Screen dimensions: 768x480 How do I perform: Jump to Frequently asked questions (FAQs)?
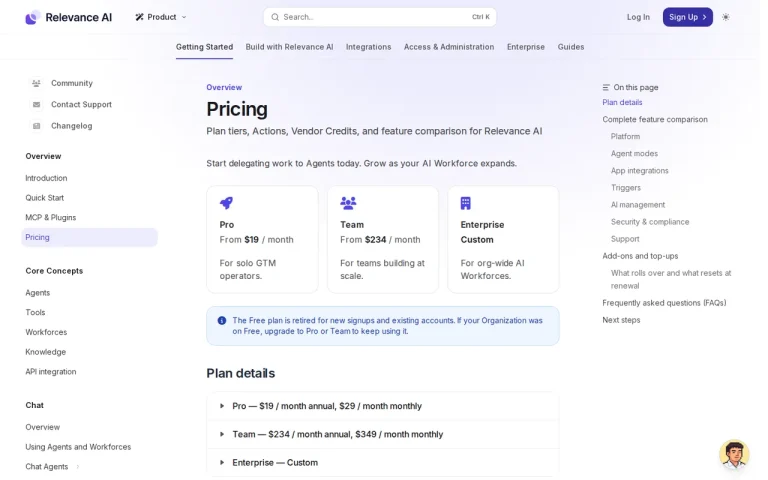[664, 303]
